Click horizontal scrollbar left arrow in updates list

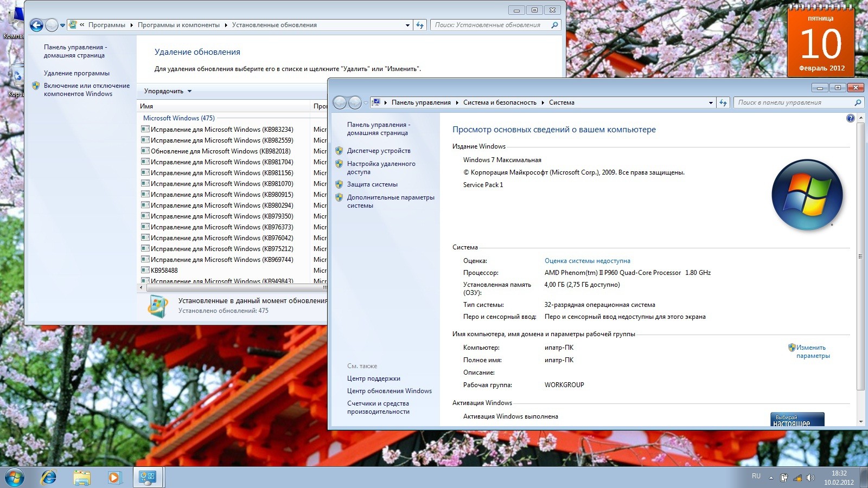142,287
